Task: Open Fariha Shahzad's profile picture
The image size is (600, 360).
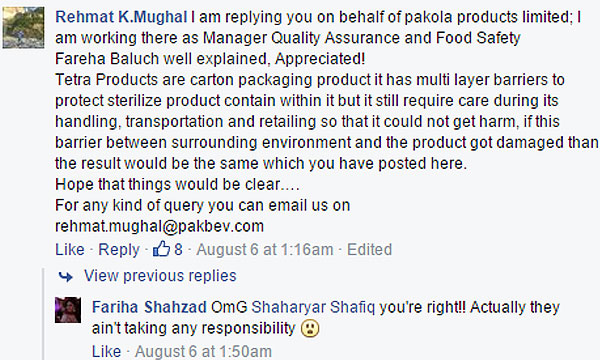Action: [68, 310]
